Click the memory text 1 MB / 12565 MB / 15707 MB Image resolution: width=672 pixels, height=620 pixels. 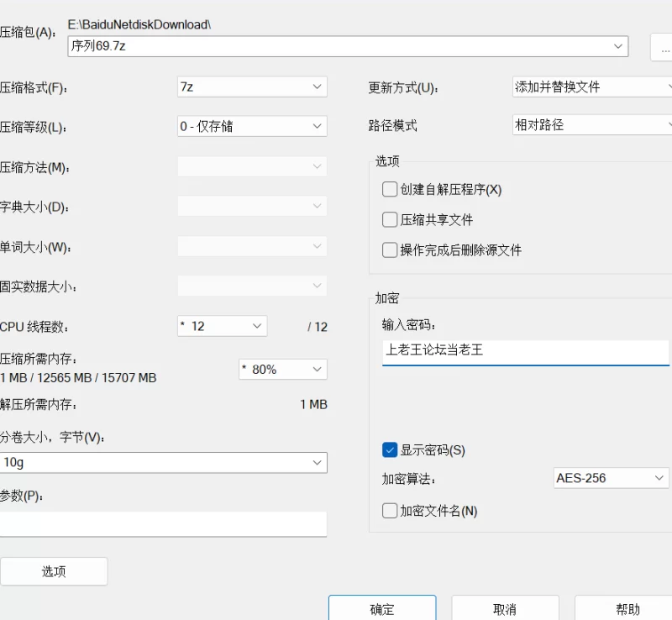[78, 378]
